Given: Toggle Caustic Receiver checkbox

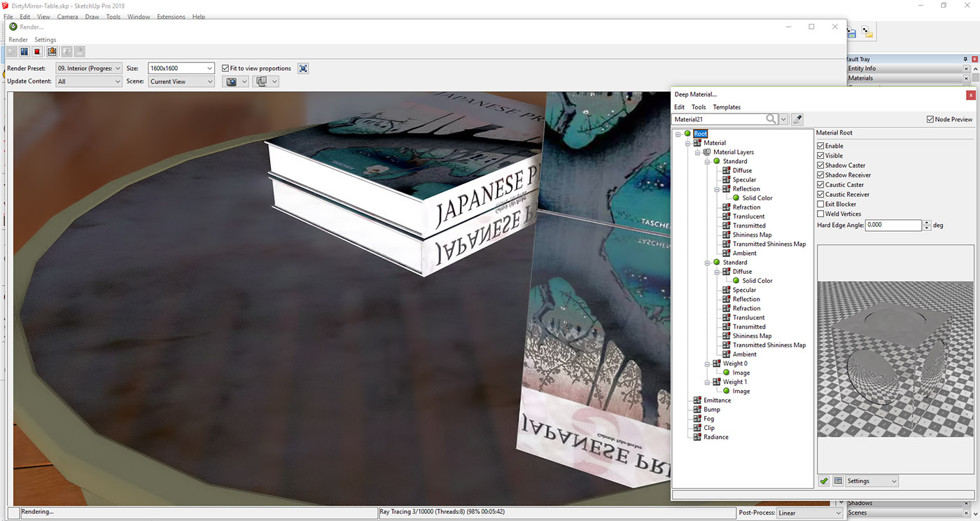Looking at the screenshot, I should coord(821,195).
